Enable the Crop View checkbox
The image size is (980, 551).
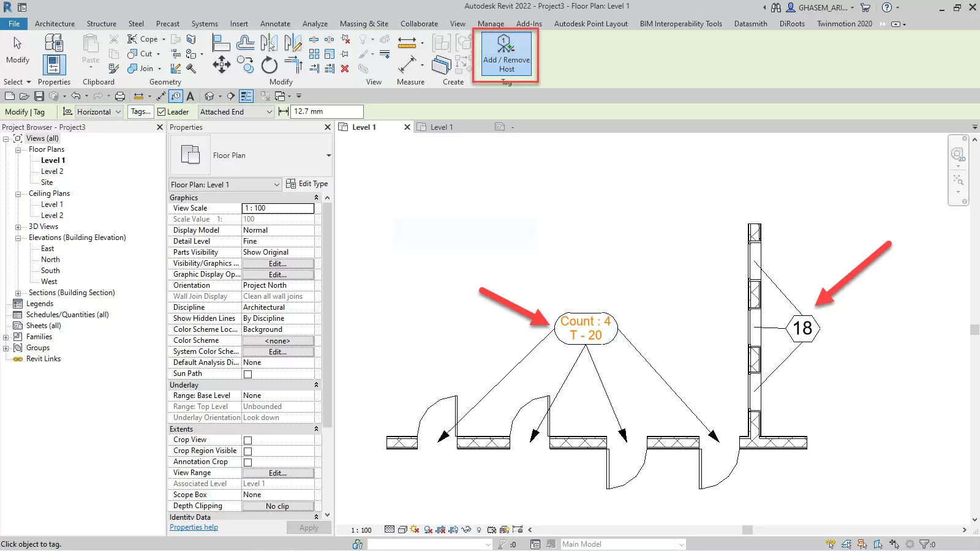(247, 440)
